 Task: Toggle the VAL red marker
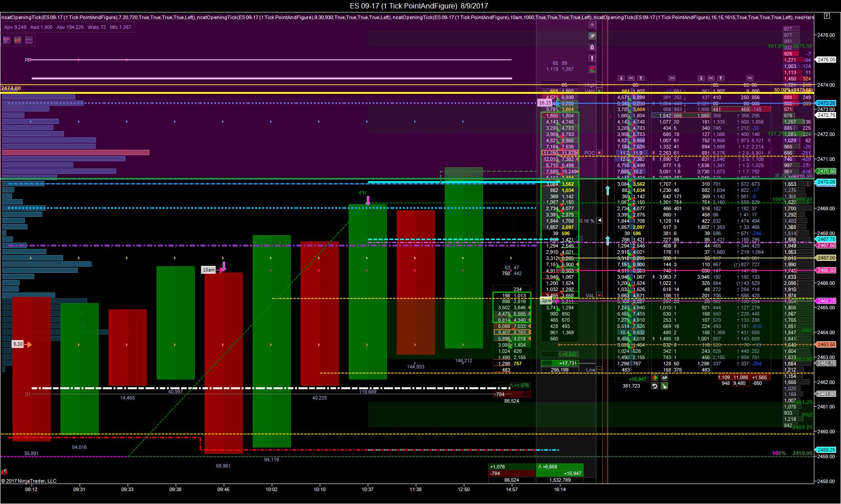pos(599,295)
